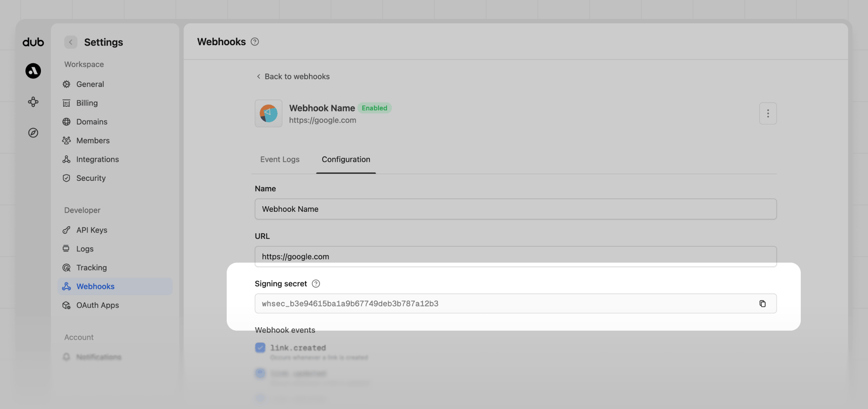Screen dimensions: 868x409
Task: Click the Name input field
Action: pyautogui.click(x=515, y=209)
